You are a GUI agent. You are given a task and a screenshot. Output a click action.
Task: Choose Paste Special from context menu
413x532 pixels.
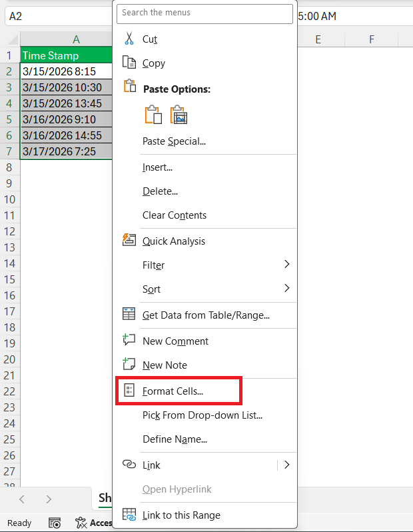[174, 141]
